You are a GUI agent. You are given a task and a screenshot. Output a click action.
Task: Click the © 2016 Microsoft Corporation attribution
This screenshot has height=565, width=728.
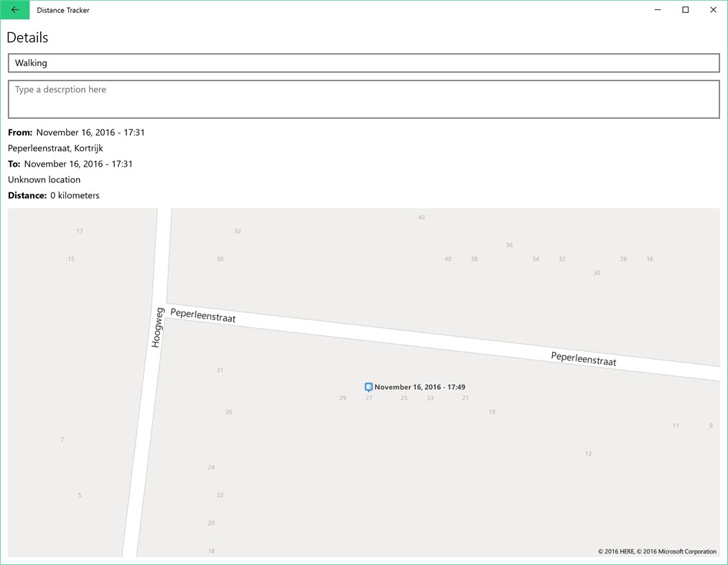click(678, 551)
